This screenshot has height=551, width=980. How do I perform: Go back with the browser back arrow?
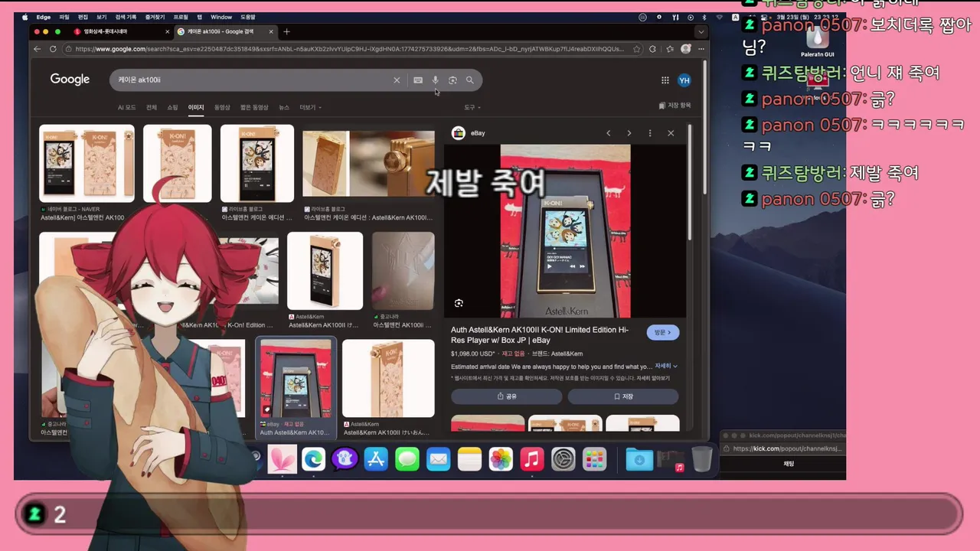[38, 49]
